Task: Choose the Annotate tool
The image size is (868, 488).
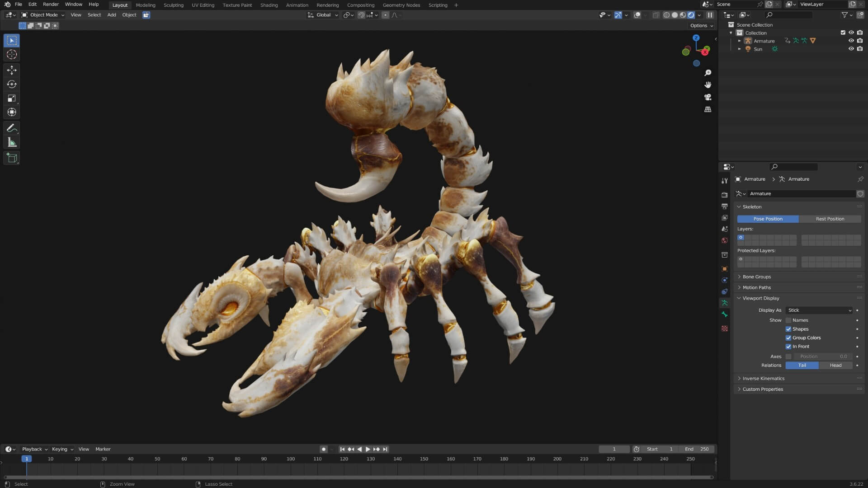Action: pyautogui.click(x=12, y=128)
